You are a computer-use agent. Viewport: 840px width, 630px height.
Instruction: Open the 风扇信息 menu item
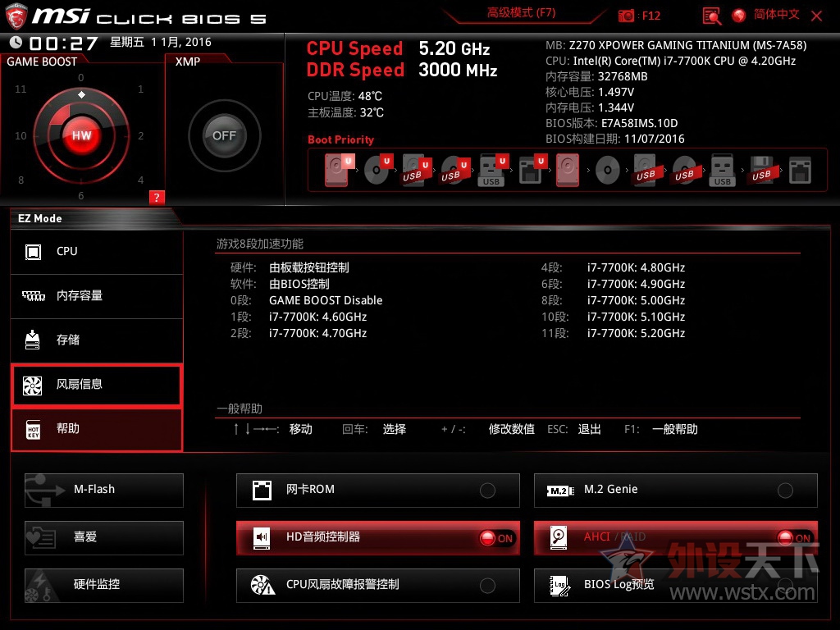[97, 385]
